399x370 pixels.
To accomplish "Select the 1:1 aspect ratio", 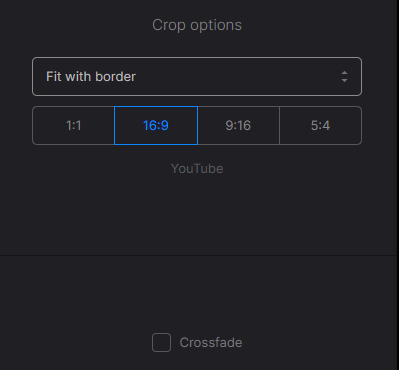I will point(73,126).
